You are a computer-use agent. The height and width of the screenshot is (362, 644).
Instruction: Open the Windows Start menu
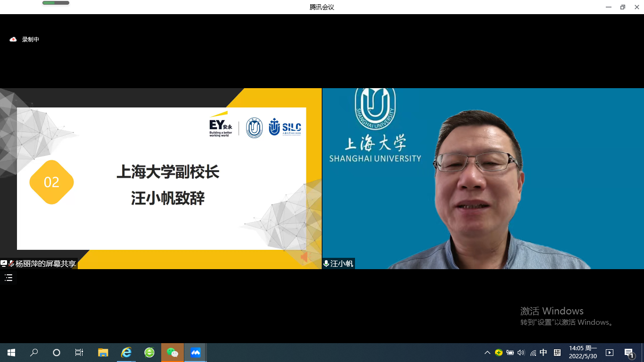pyautogui.click(x=11, y=353)
